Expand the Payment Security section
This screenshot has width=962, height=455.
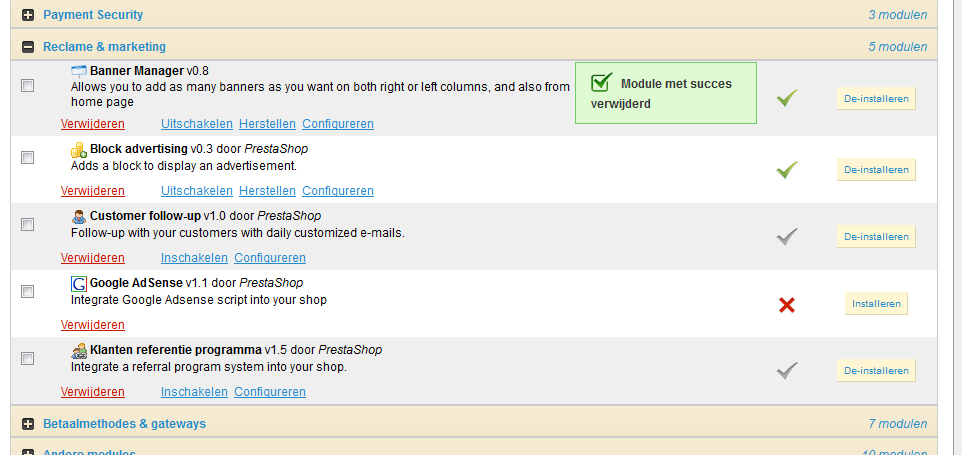28,15
